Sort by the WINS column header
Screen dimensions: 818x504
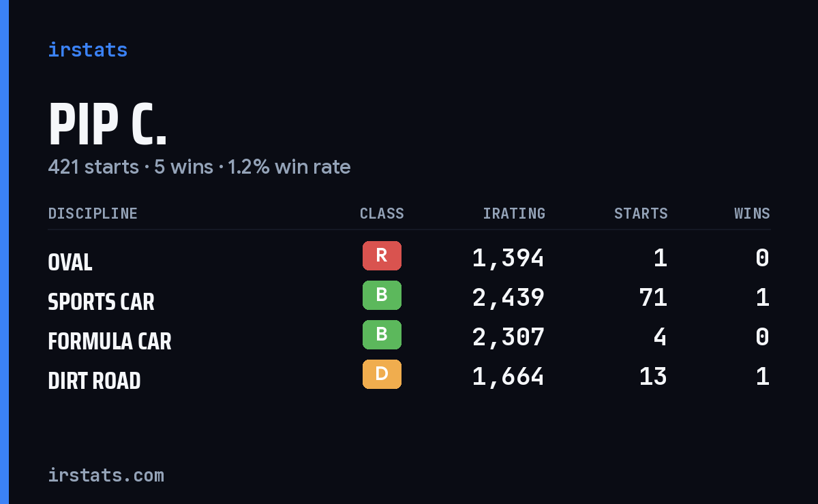tap(752, 214)
